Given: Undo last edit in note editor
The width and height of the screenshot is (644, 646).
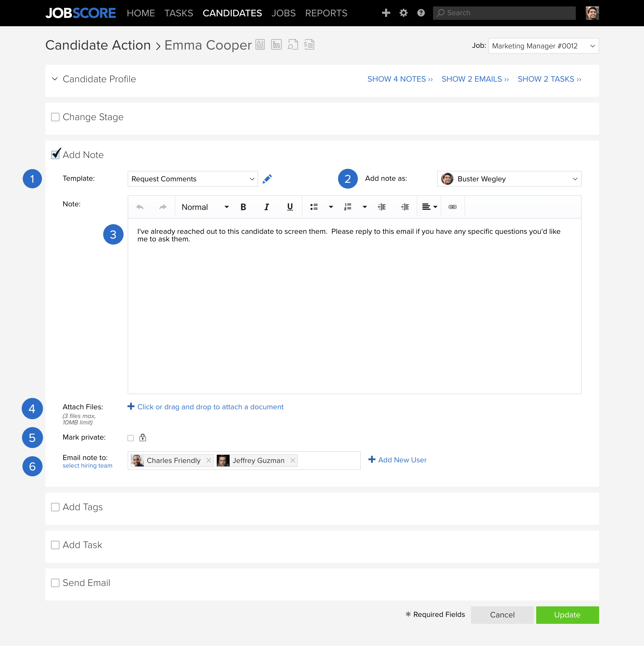Looking at the screenshot, I should [x=140, y=207].
